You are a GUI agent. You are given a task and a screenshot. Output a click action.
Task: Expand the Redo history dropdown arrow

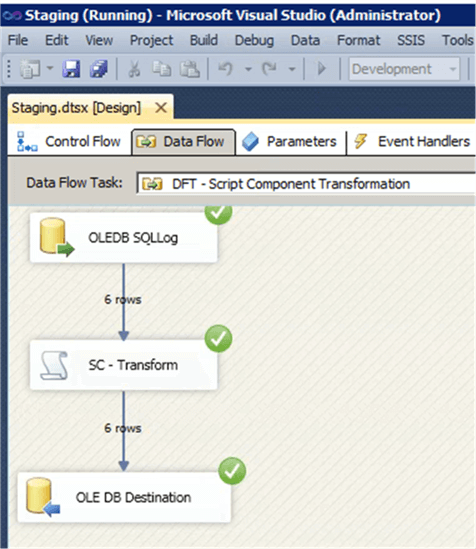click(292, 69)
